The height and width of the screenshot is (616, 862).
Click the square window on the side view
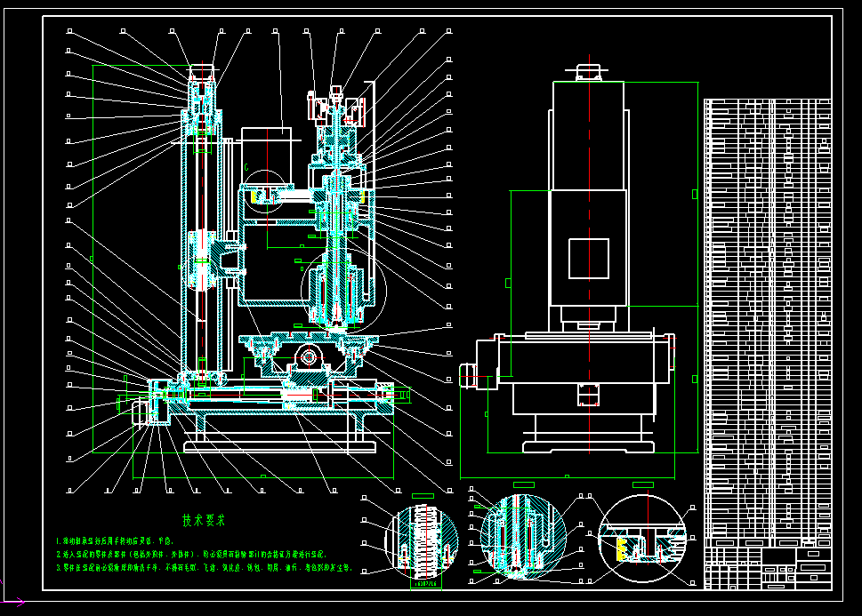click(589, 259)
